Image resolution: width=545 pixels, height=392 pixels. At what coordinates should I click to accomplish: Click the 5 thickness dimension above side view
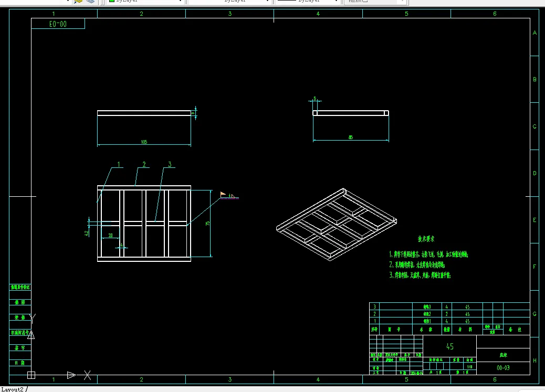(x=315, y=98)
